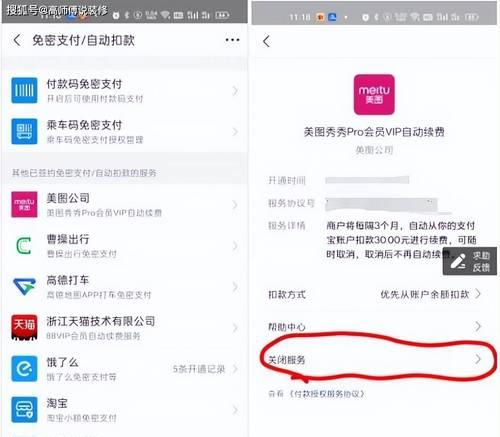Tap the 开通时间 label
The width and height of the screenshot is (500, 437).
click(287, 180)
